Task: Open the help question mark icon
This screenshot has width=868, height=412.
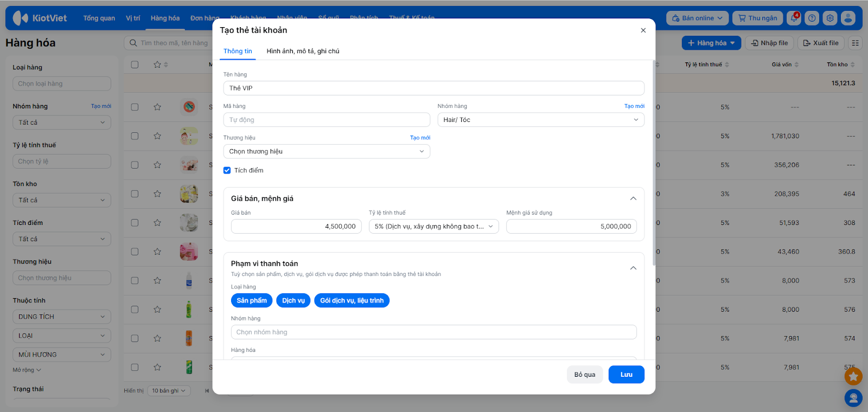Action: (812, 18)
